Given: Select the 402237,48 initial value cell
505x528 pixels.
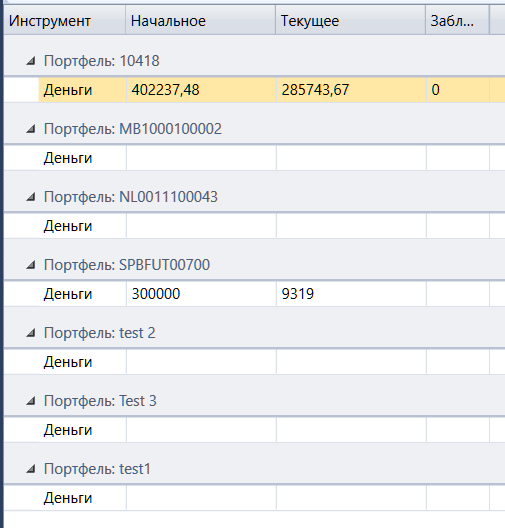Looking at the screenshot, I should (x=201, y=90).
